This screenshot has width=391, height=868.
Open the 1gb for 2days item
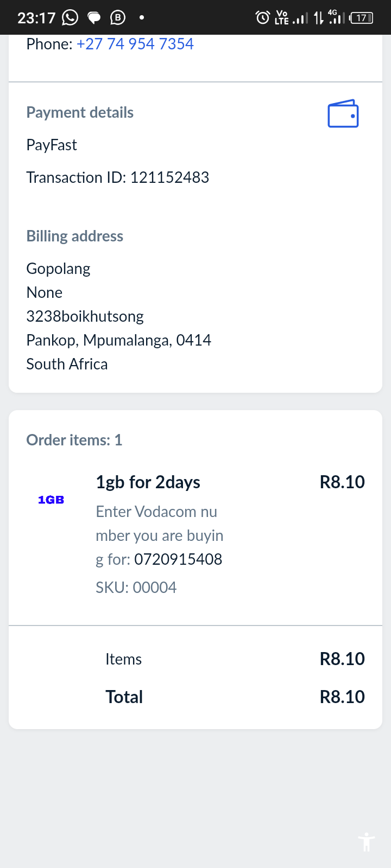(x=148, y=482)
